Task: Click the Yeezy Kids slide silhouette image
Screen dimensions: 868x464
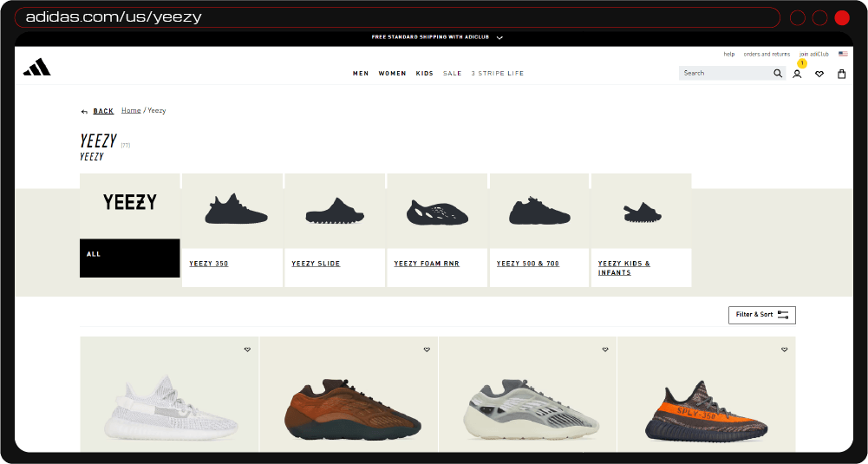Action: pos(643,212)
